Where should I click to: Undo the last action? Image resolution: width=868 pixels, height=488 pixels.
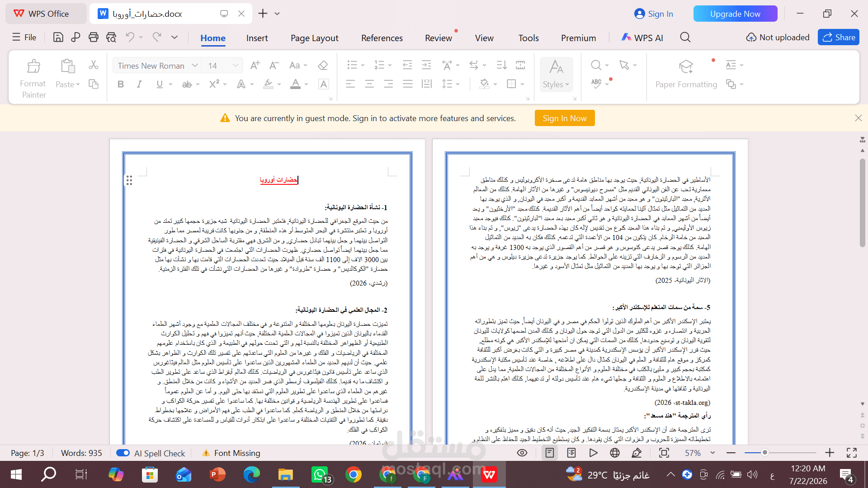point(130,38)
